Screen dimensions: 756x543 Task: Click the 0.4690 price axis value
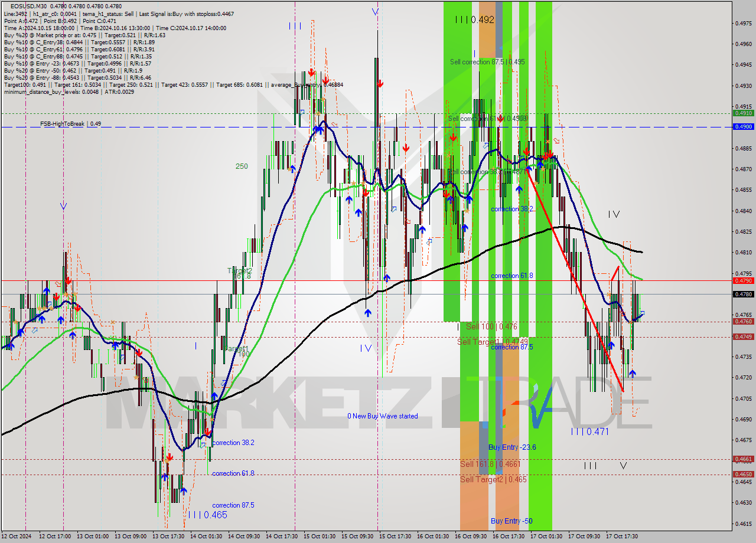point(742,419)
